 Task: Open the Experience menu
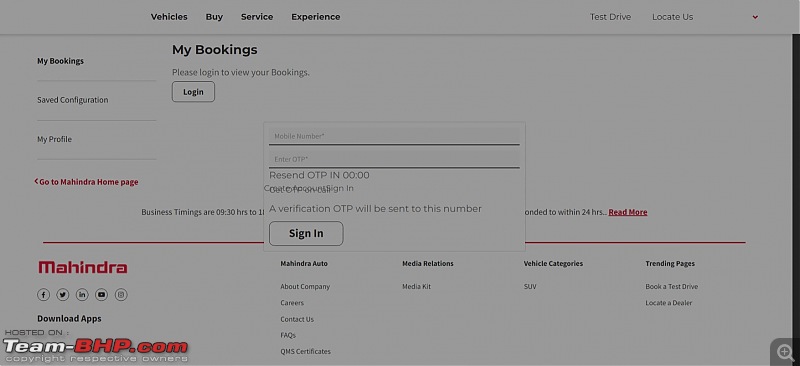[316, 17]
